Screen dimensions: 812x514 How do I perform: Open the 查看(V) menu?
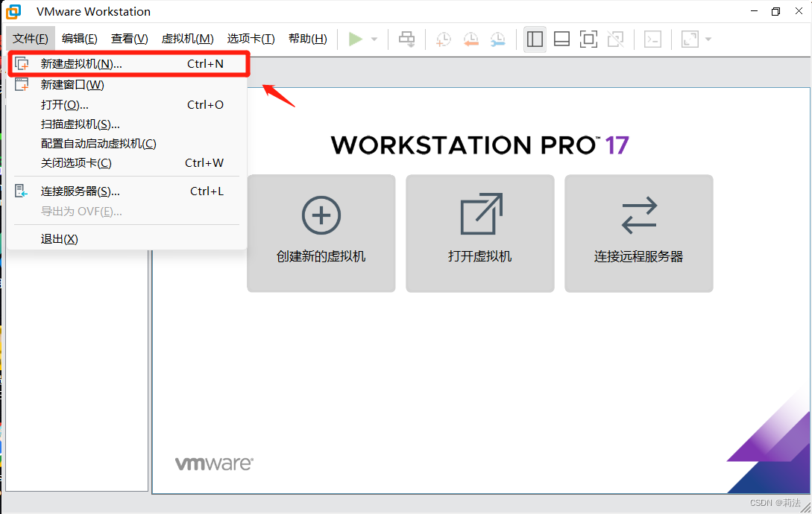[130, 39]
